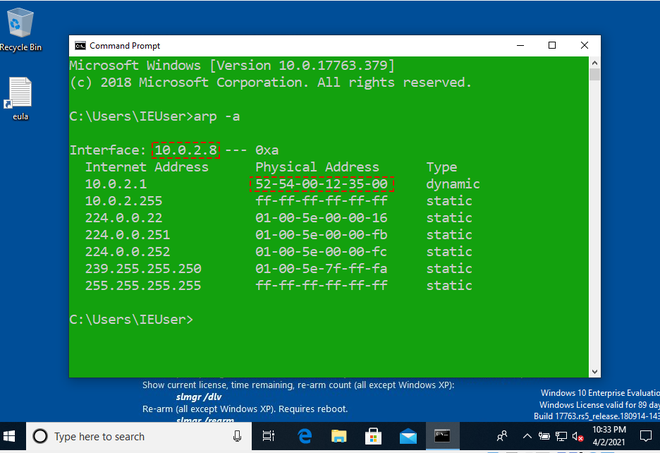Click the Windows Start button

pyautogui.click(x=12, y=436)
